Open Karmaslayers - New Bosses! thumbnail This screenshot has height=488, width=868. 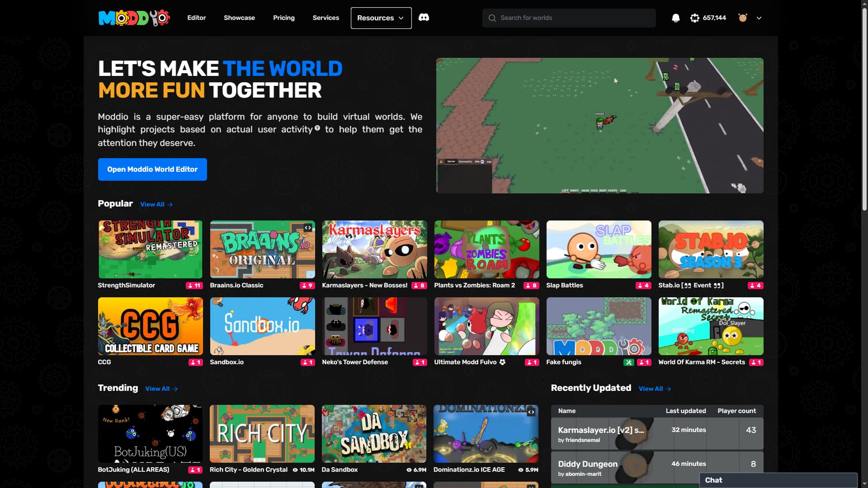pyautogui.click(x=374, y=249)
